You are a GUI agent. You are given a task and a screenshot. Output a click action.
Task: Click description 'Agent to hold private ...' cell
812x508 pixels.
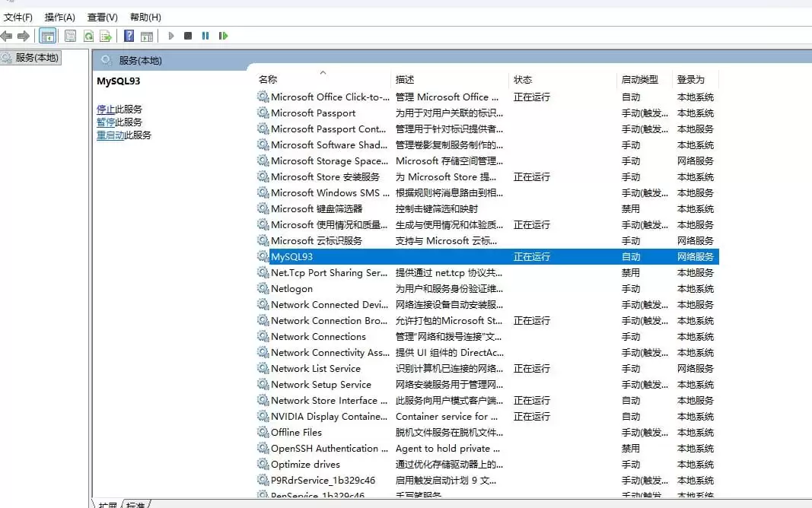[x=447, y=448]
